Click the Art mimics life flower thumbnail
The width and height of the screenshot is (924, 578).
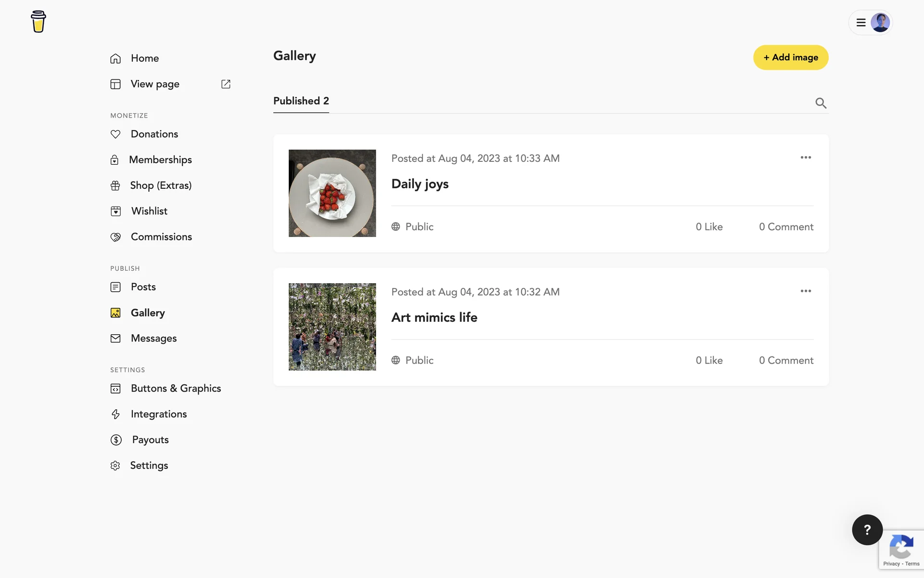(332, 327)
